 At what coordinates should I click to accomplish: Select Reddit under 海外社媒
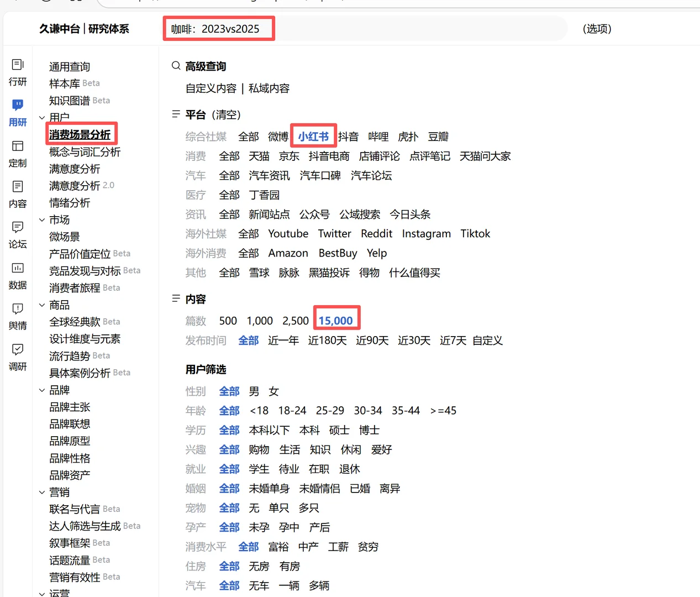click(377, 234)
